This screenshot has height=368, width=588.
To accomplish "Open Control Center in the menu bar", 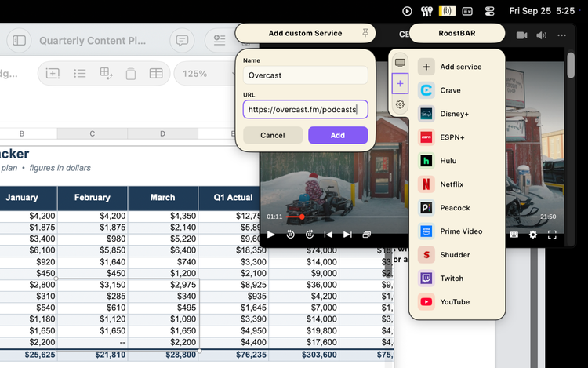I will [x=489, y=11].
